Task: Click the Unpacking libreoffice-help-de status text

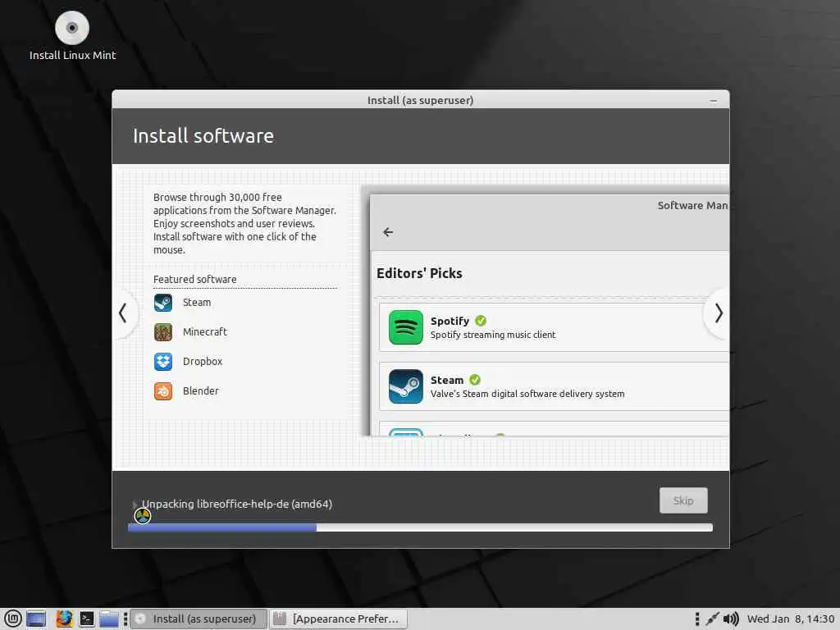Action: [237, 504]
